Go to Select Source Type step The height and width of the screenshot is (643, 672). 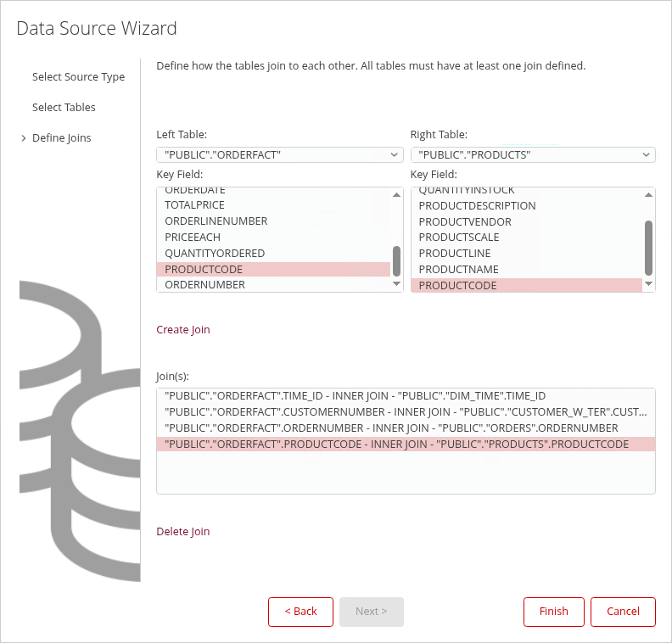[x=78, y=76]
